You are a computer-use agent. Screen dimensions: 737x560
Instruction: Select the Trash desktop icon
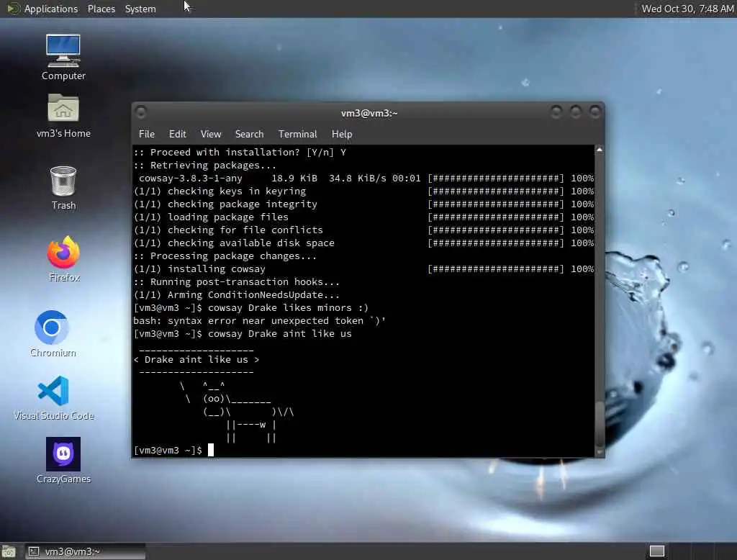click(x=63, y=187)
